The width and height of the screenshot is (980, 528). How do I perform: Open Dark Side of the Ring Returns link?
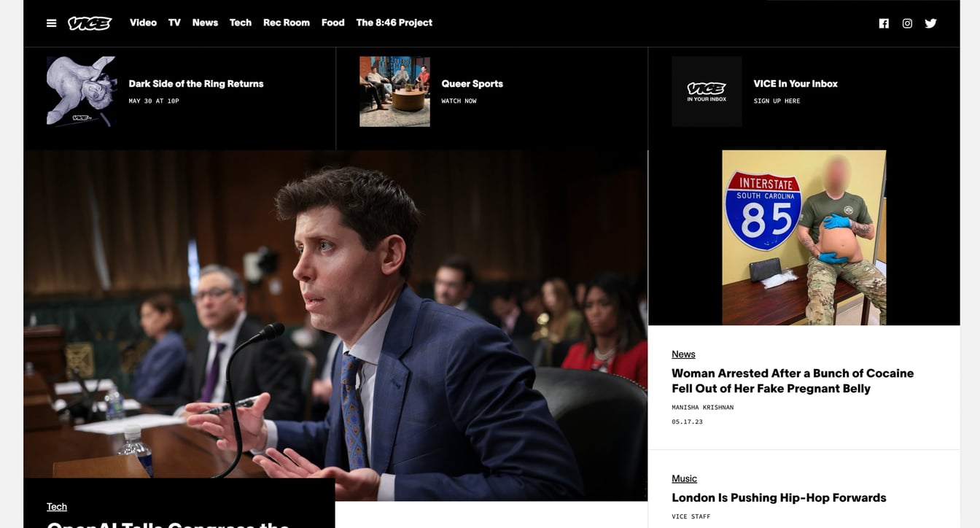pos(196,84)
